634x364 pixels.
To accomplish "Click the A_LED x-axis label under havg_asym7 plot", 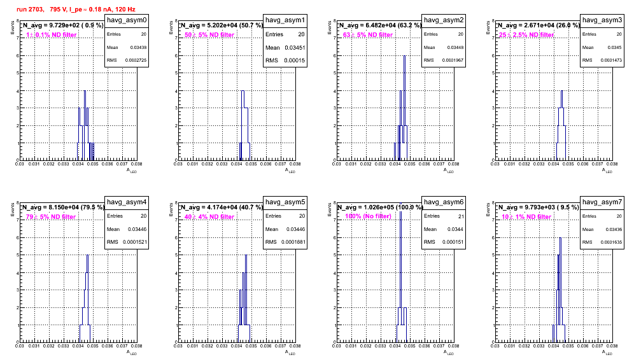I will pos(607,353).
